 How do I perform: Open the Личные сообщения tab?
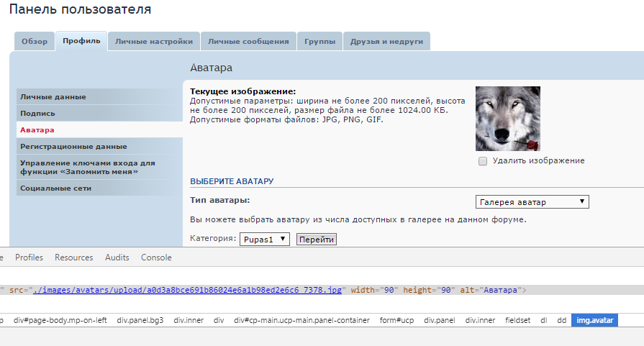[x=248, y=41]
